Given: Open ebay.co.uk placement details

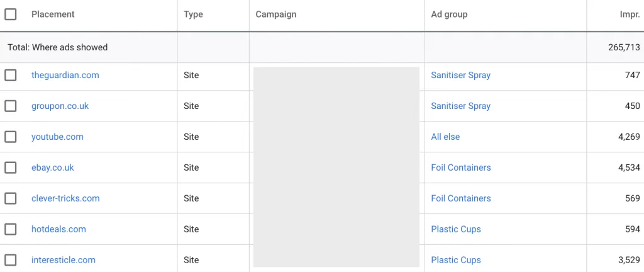Looking at the screenshot, I should pos(53,167).
